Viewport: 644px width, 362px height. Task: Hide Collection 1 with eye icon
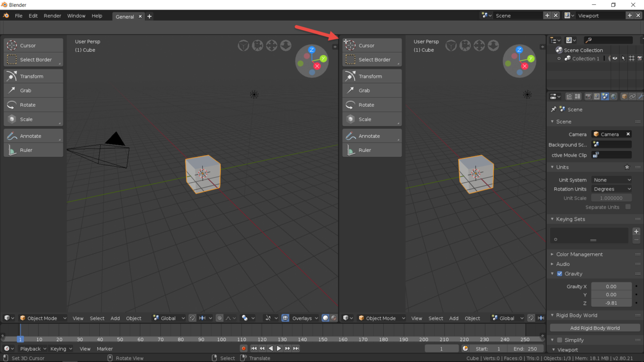[615, 58]
